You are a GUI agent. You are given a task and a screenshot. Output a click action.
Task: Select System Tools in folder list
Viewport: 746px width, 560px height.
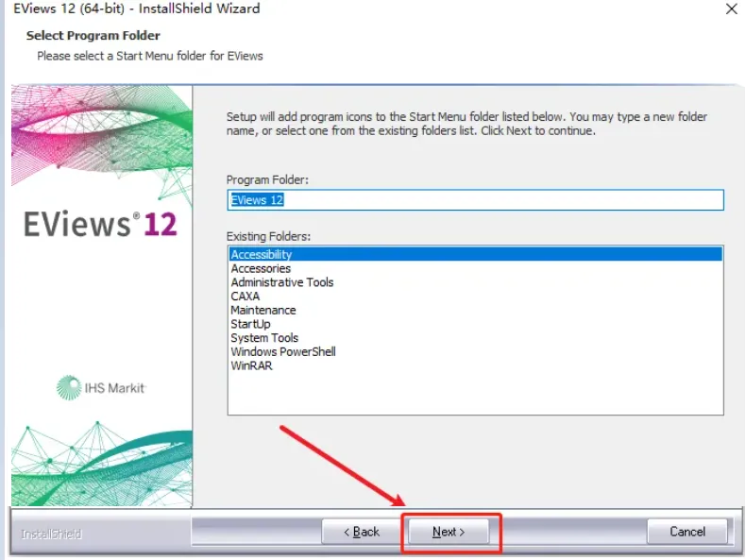475,338
